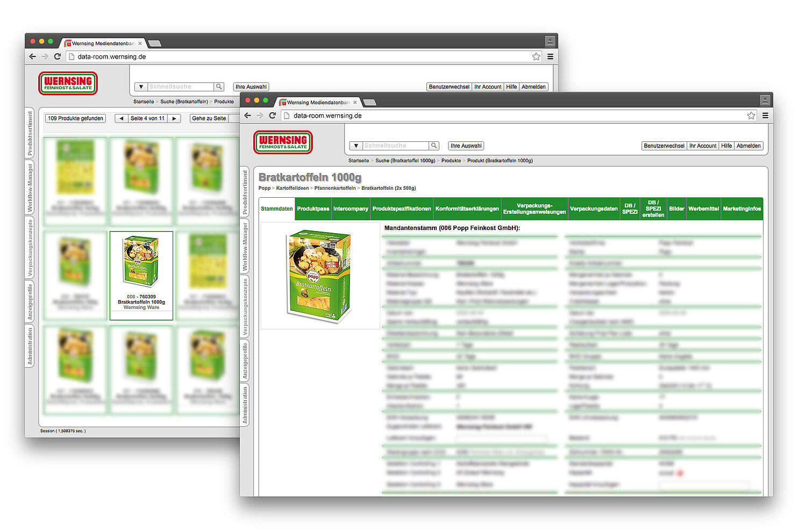The image size is (798, 532).
Task: Open Verpackungs-Erstellungsanweisungen tab
Action: 535,209
